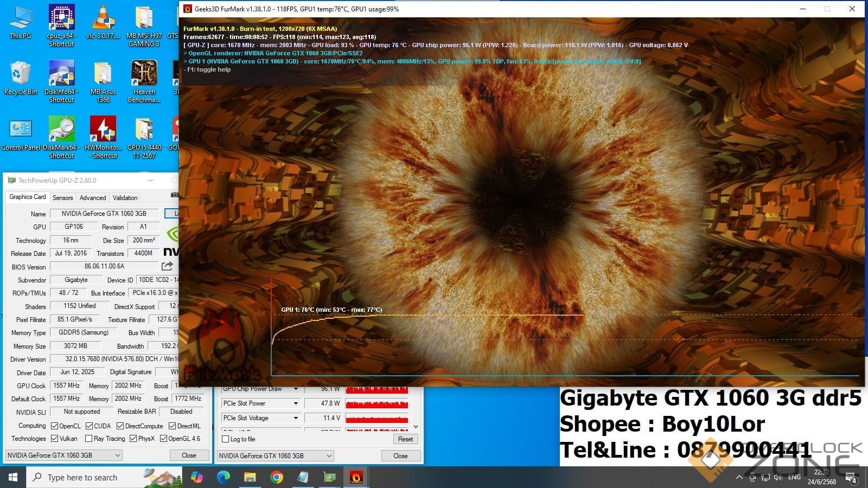868x488 pixels.
Task: Toggle the DirectML checkbox
Action: click(172, 426)
